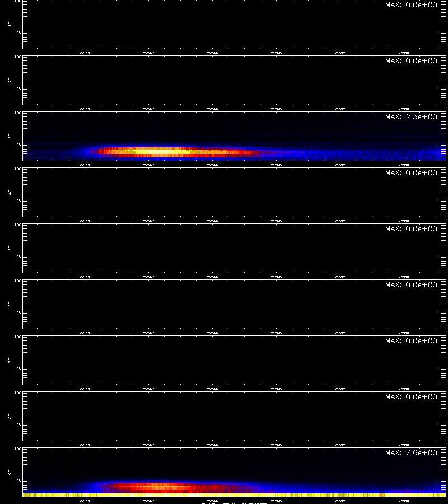This screenshot has width=448, height=504.
Task: Click the 22:40 time label under the 9F panel
Action: click(148, 501)
